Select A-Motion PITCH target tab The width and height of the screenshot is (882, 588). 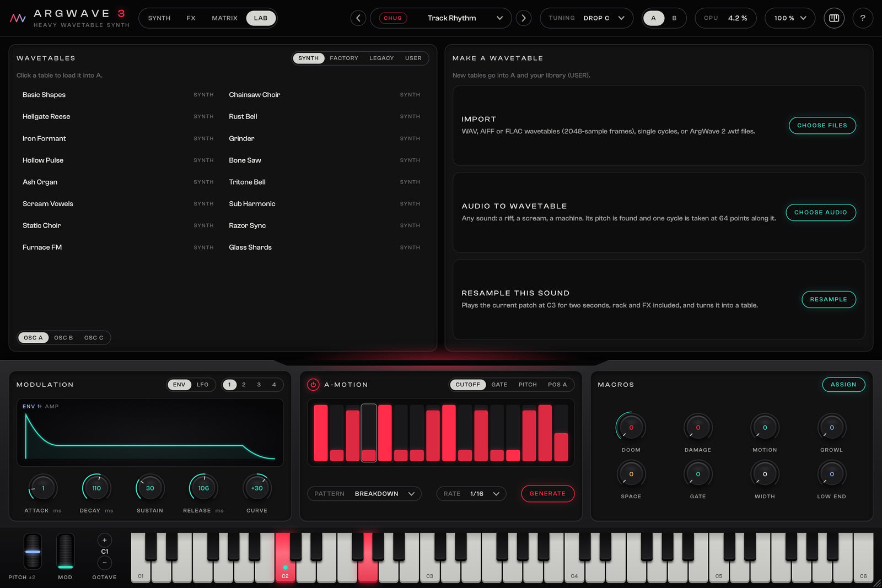tap(528, 385)
